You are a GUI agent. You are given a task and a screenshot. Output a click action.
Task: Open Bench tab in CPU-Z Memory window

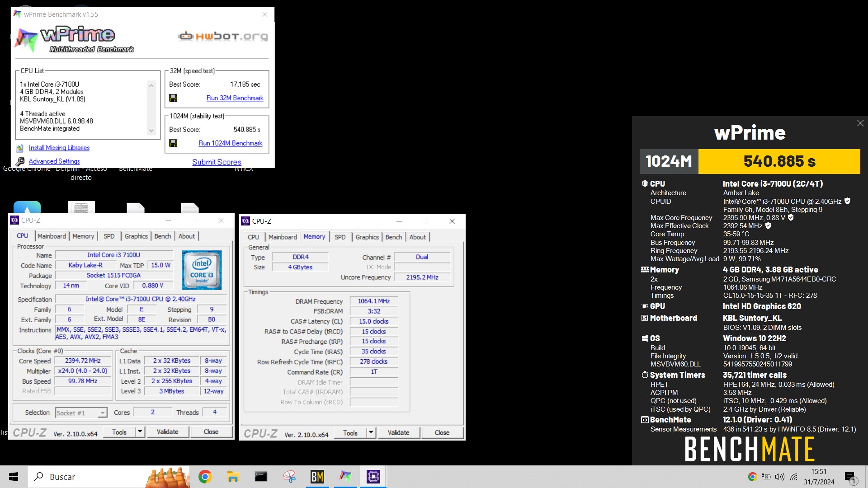coord(394,237)
